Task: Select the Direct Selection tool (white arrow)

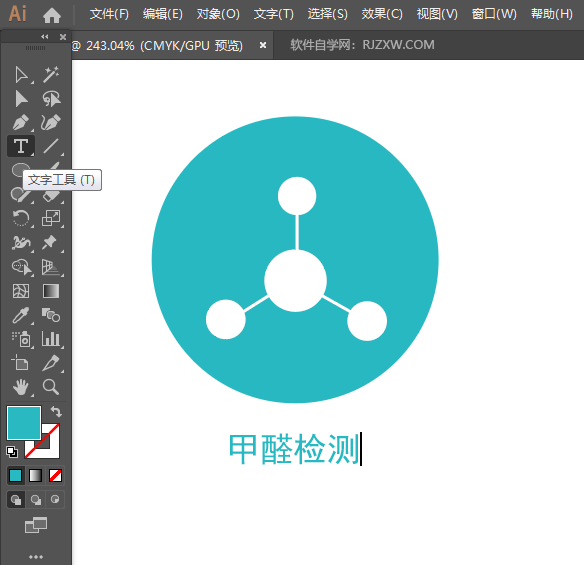Action: (21, 75)
